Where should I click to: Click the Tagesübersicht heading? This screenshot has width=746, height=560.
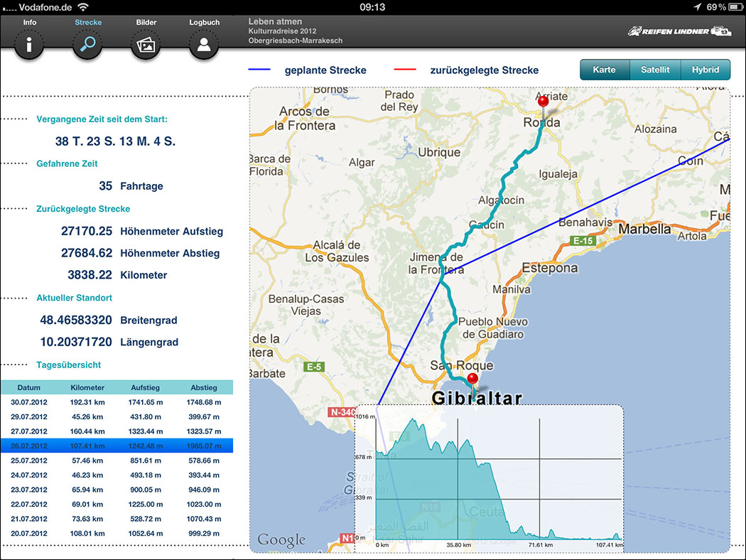click(x=68, y=365)
